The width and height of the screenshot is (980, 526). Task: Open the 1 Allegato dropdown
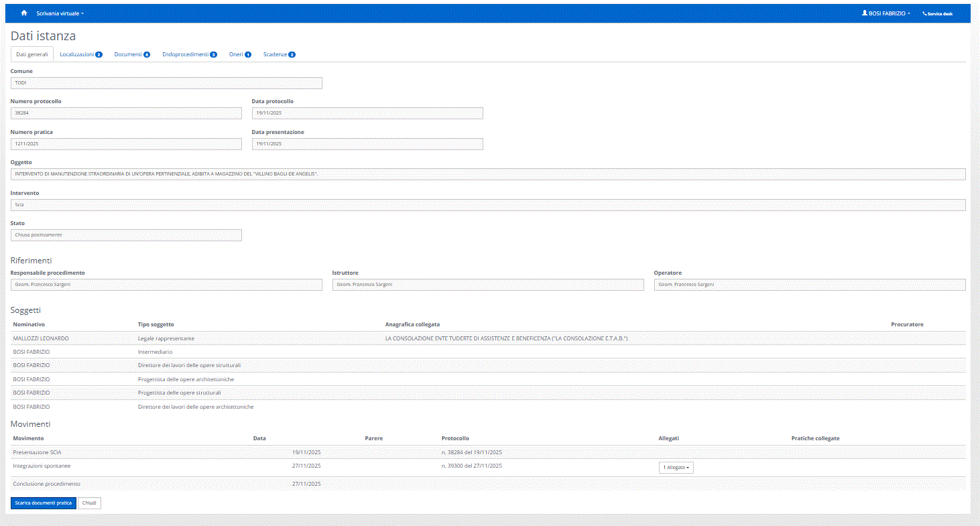(x=676, y=468)
